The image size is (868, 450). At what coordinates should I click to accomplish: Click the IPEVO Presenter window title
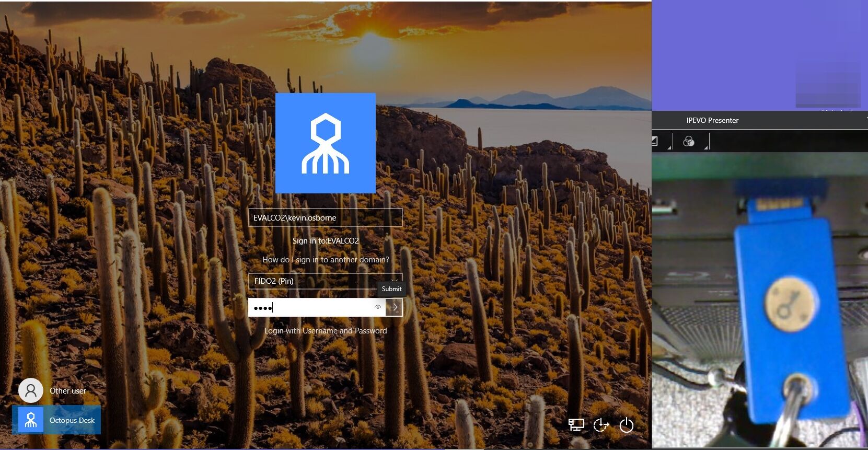tap(712, 120)
